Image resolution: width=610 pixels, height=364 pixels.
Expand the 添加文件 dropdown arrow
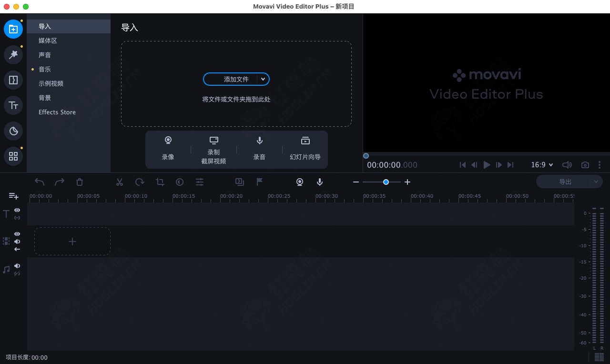click(x=263, y=79)
